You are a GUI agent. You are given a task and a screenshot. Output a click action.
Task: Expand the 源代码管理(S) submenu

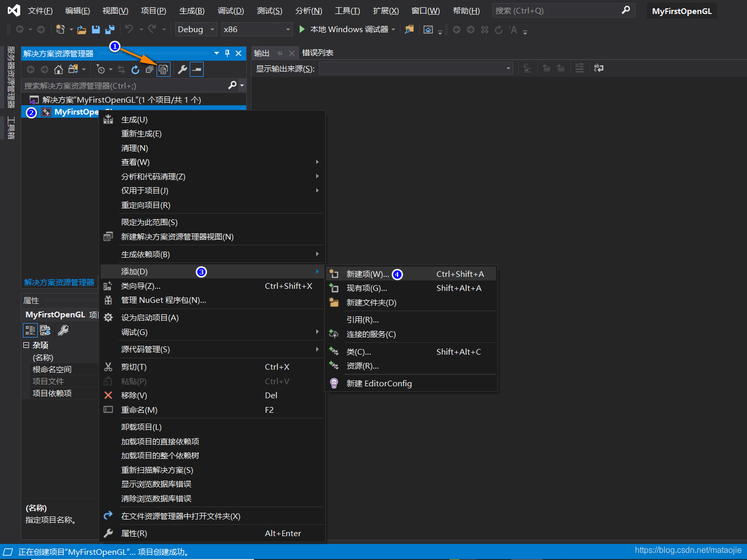(x=212, y=349)
